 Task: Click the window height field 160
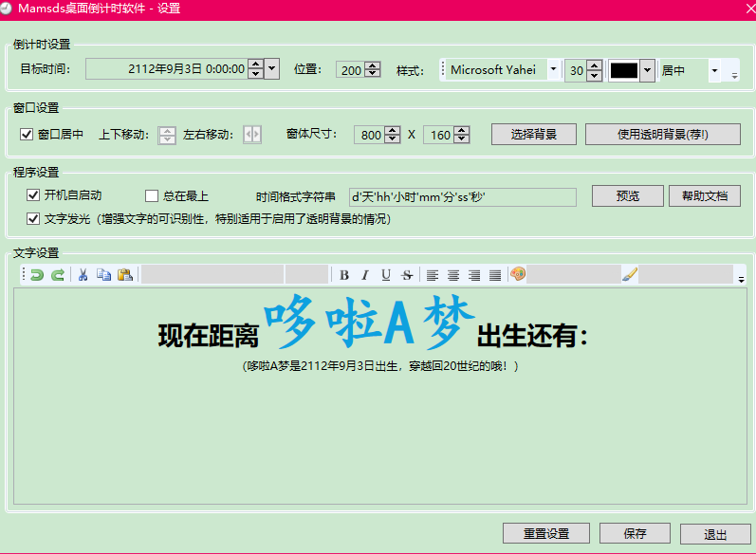click(439, 135)
